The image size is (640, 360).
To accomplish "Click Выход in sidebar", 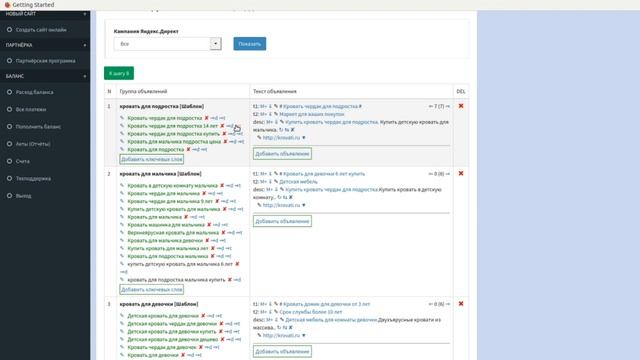I will tap(23, 196).
